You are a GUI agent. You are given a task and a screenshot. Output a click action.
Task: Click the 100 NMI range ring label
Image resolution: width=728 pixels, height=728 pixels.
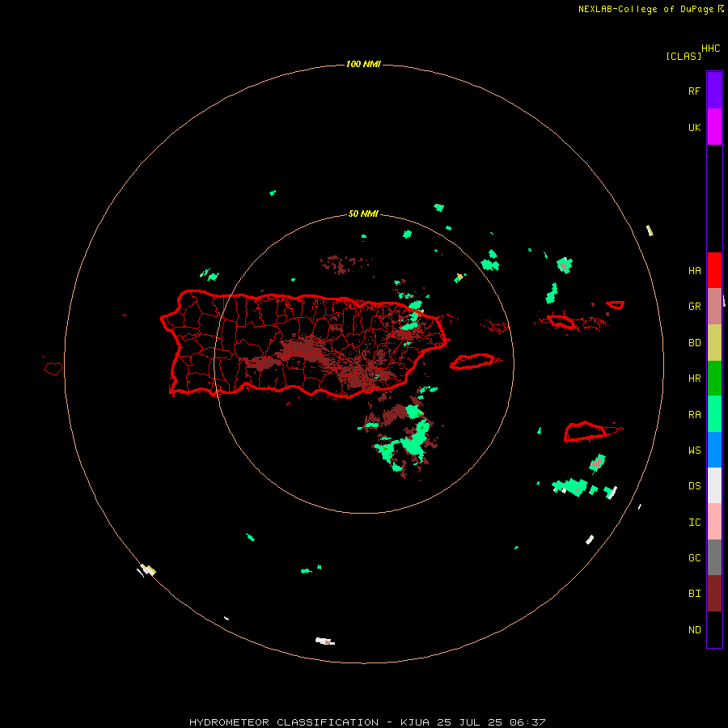(x=363, y=64)
